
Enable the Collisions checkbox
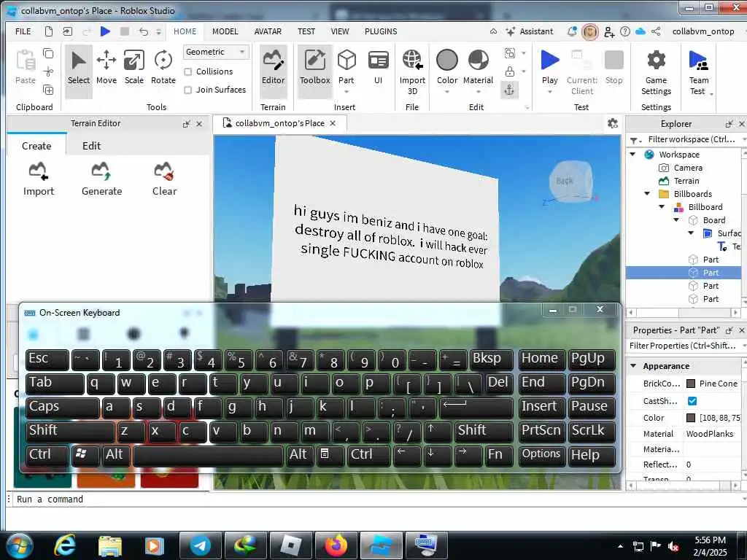188,72
